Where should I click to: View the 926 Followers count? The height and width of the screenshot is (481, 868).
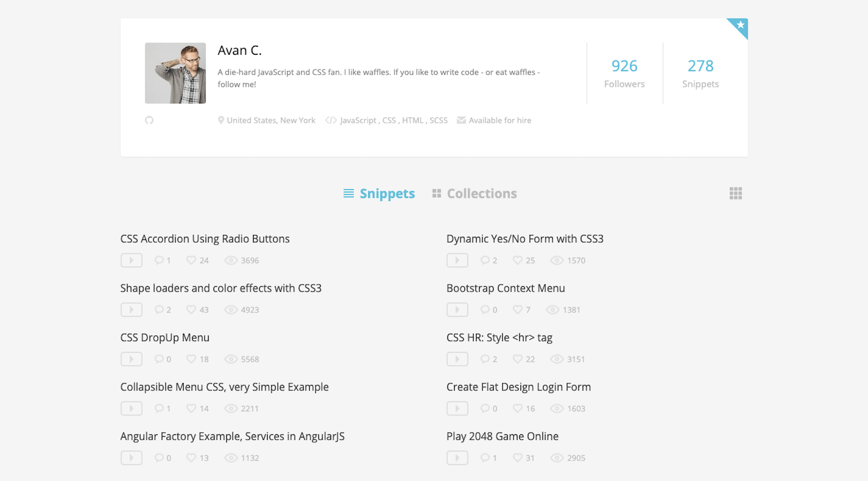[624, 73]
